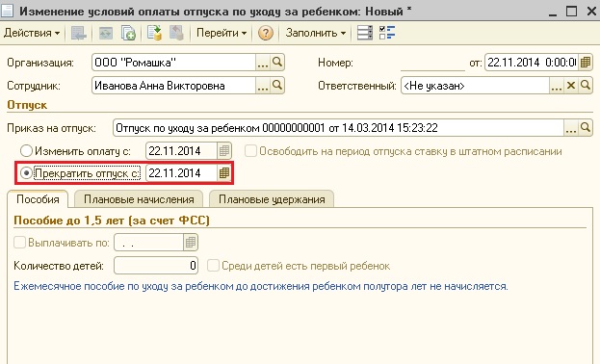Switch to Плановые начисления tab

pyautogui.click(x=139, y=199)
